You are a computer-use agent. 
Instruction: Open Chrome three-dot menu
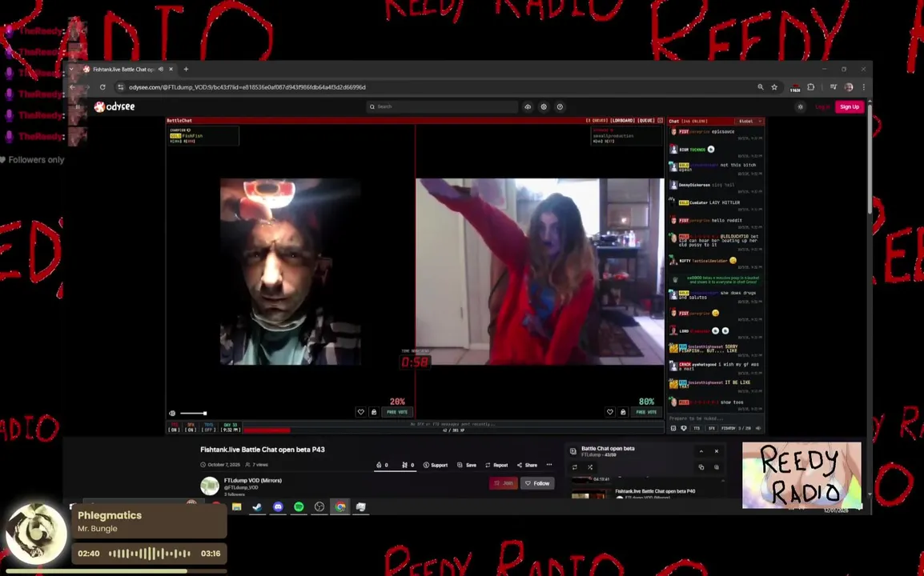coord(863,87)
